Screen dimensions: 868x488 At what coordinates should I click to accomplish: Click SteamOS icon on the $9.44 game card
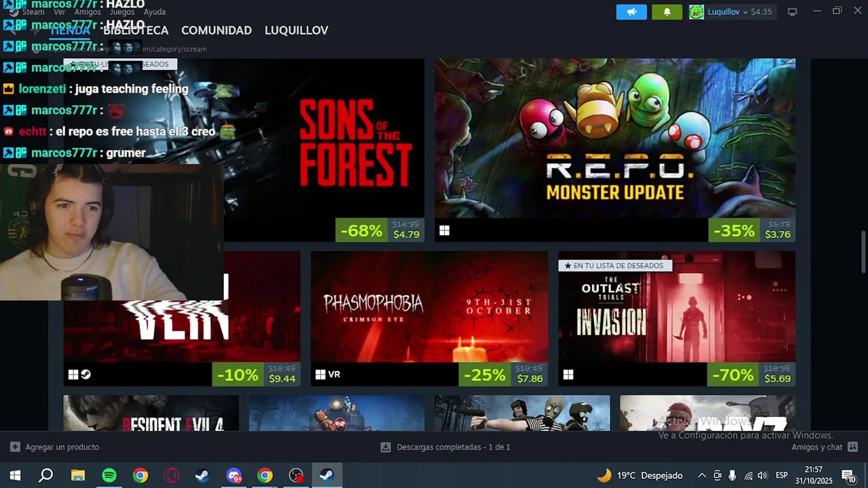85,374
